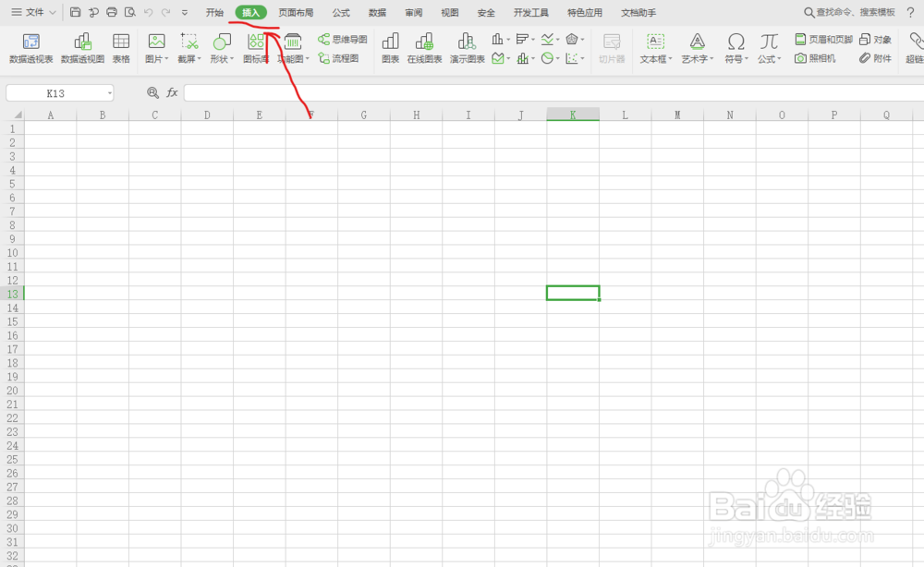
Task: Click the 照相机 camera button
Action: 815,58
